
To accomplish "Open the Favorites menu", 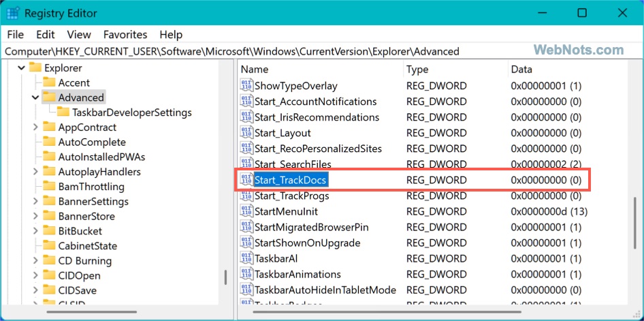I will (x=125, y=35).
